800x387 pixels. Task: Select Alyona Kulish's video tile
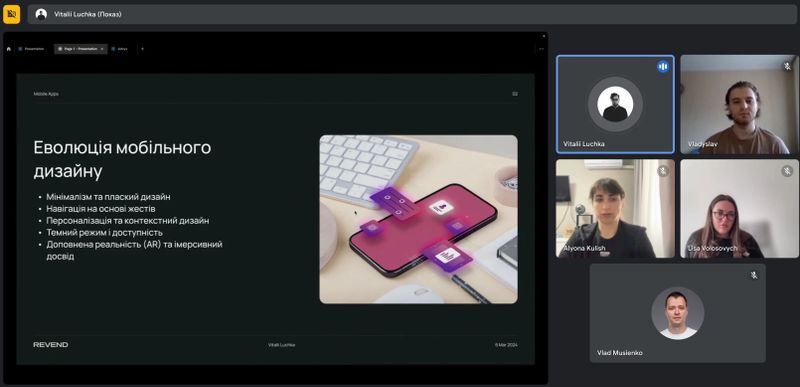tap(615, 209)
